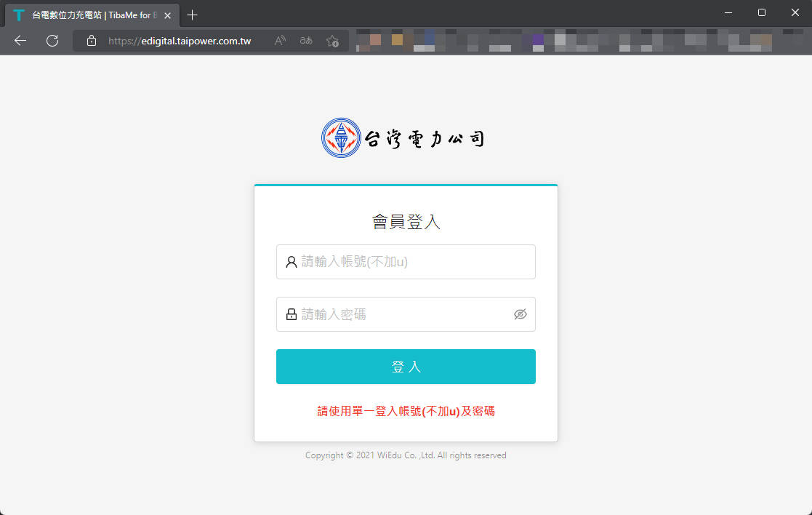
Task: Add page to favorites star icon
Action: [332, 41]
